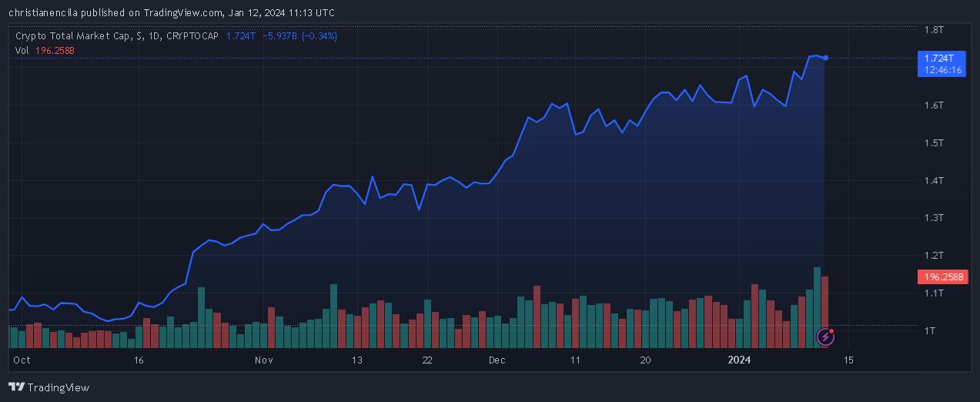The width and height of the screenshot is (980, 402).
Task: Click the -0.34% change value
Action: (319, 36)
